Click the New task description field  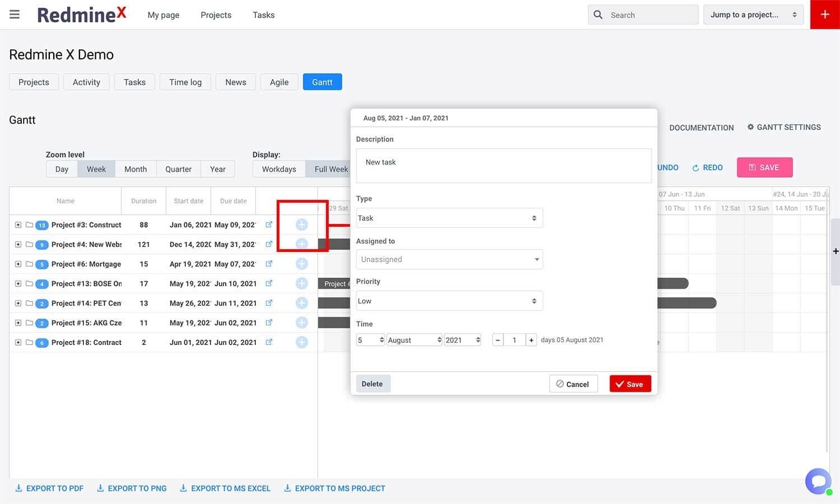tap(503, 165)
